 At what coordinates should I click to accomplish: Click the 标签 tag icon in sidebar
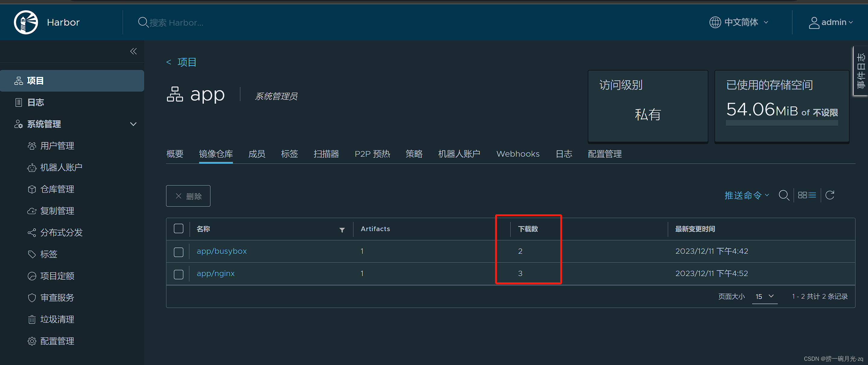point(32,254)
